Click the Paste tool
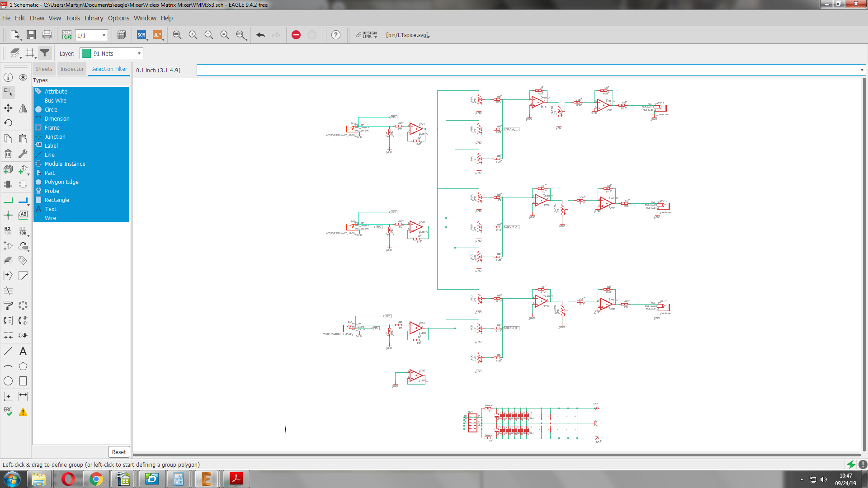Image resolution: width=868 pixels, height=488 pixels. click(23, 139)
